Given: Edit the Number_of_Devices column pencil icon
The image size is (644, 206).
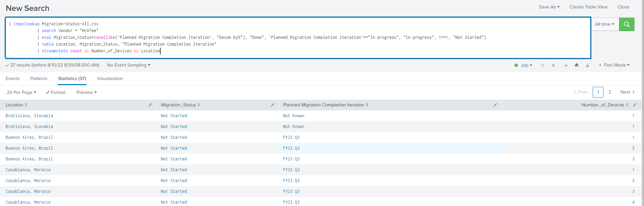Looking at the screenshot, I should coord(635,105).
